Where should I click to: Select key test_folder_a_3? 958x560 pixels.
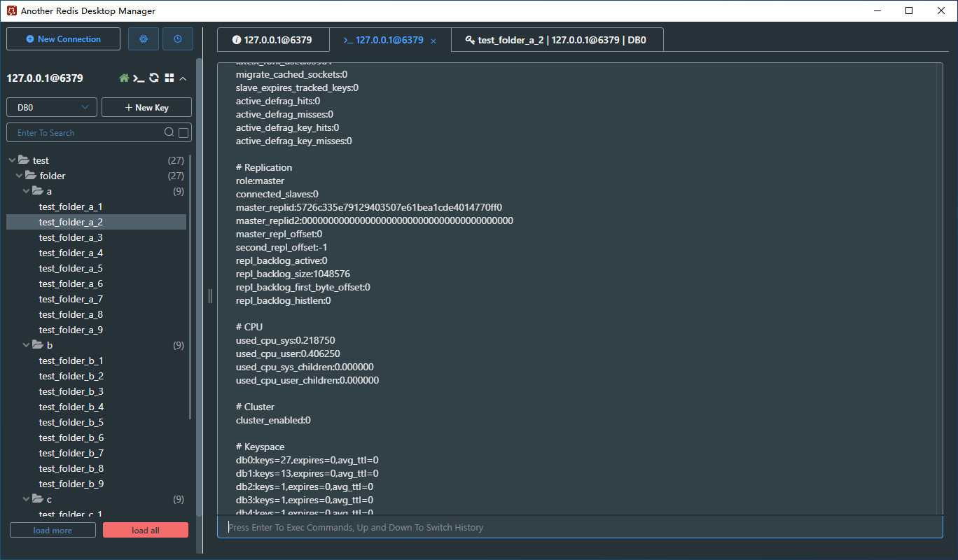[96, 237]
